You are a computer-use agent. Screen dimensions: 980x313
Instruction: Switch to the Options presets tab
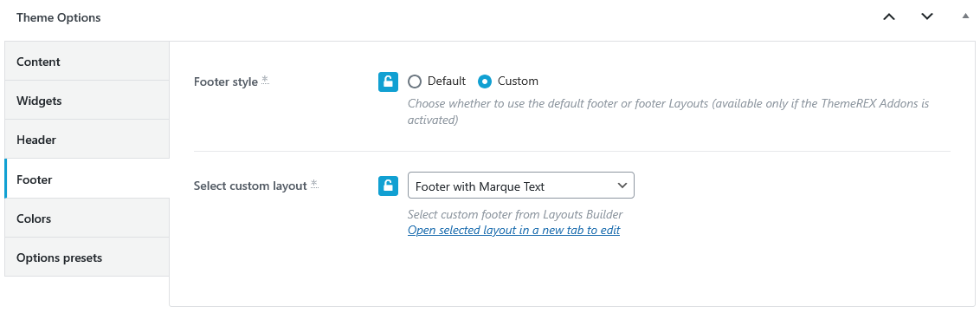tap(87, 258)
